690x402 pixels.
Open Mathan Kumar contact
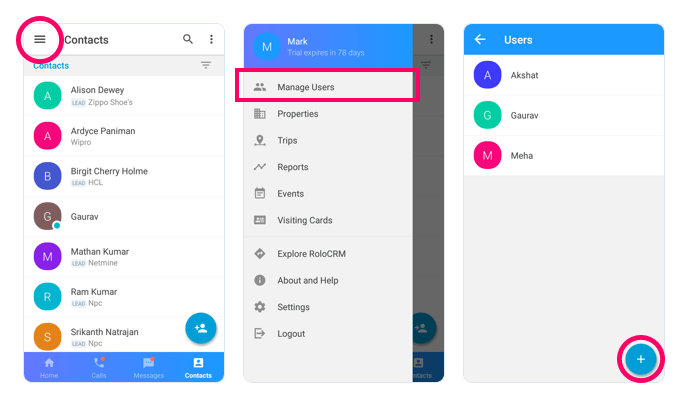point(124,257)
